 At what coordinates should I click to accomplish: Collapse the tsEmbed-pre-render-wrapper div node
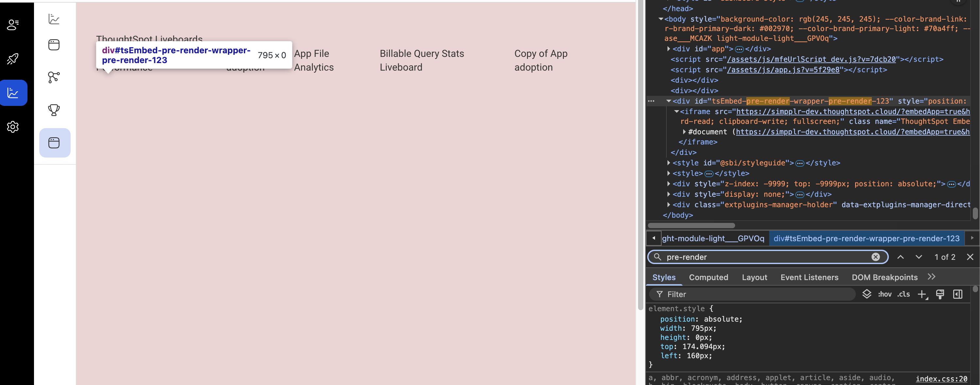(668, 101)
